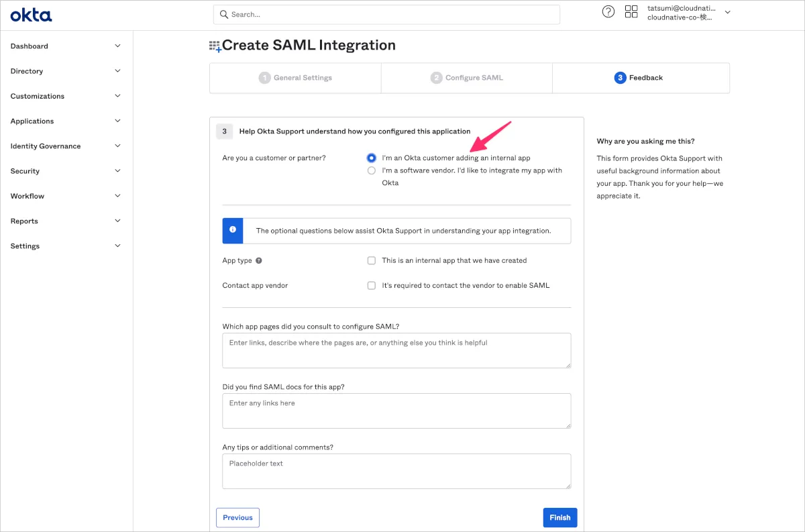Screen dimensions: 805x532
Task: Click the Previous button
Action: point(237,517)
